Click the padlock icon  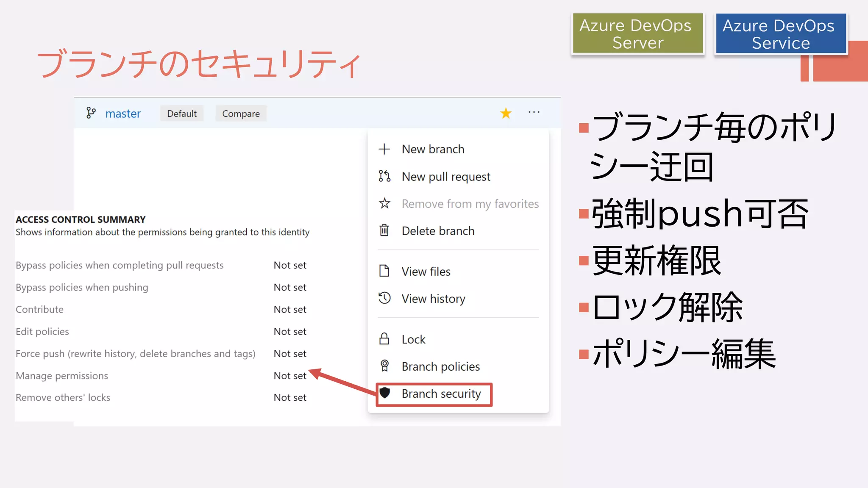[x=384, y=338]
